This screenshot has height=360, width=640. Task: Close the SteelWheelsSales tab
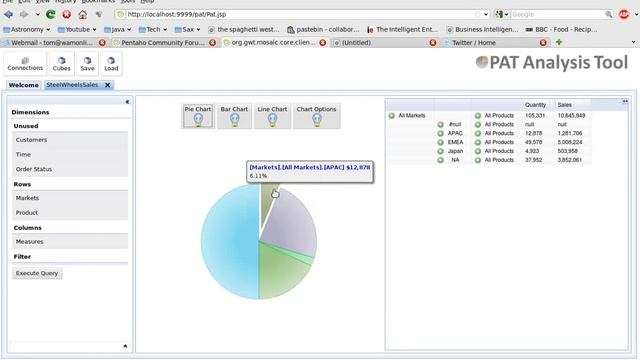[x=107, y=85]
